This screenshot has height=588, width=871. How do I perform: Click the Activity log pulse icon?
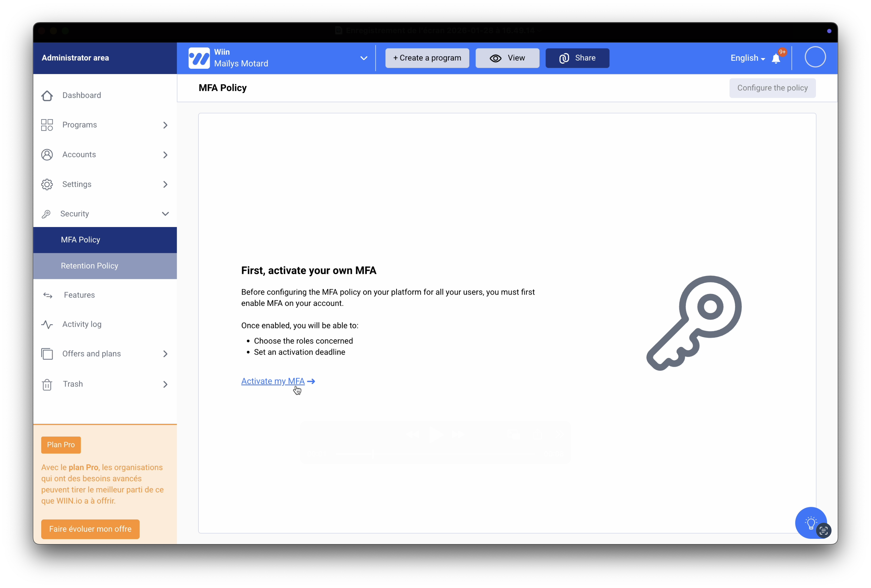[x=47, y=324]
